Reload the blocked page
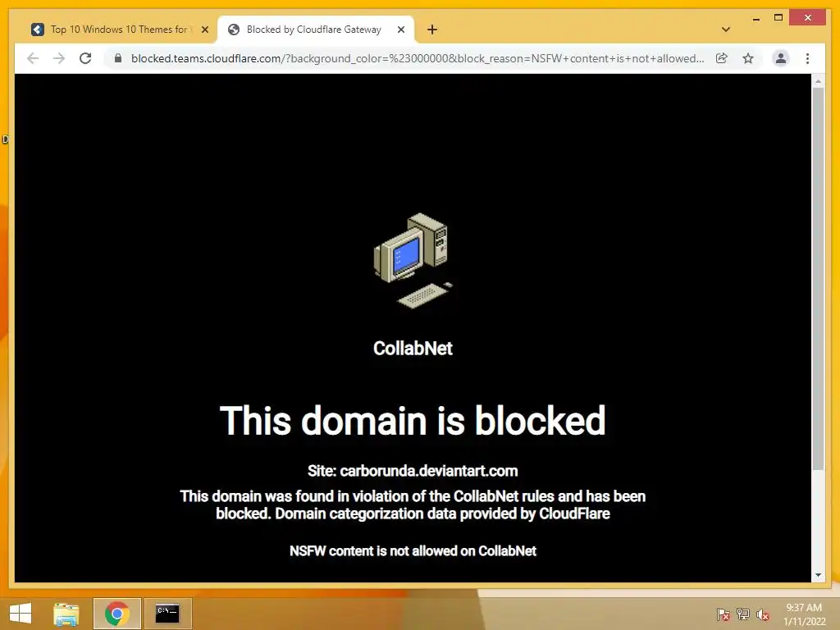The width and height of the screenshot is (840, 630). 85,58
